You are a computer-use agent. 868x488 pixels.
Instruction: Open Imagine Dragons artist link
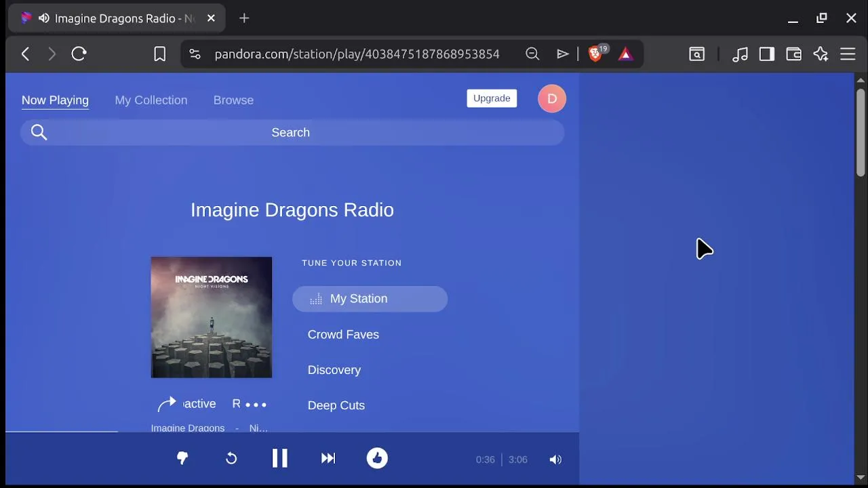tap(188, 428)
